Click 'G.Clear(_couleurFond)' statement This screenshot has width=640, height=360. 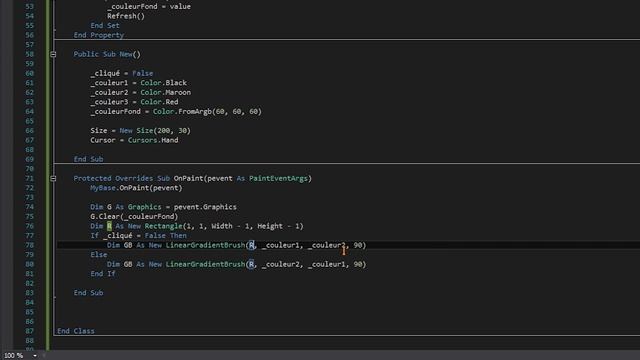tap(134, 216)
